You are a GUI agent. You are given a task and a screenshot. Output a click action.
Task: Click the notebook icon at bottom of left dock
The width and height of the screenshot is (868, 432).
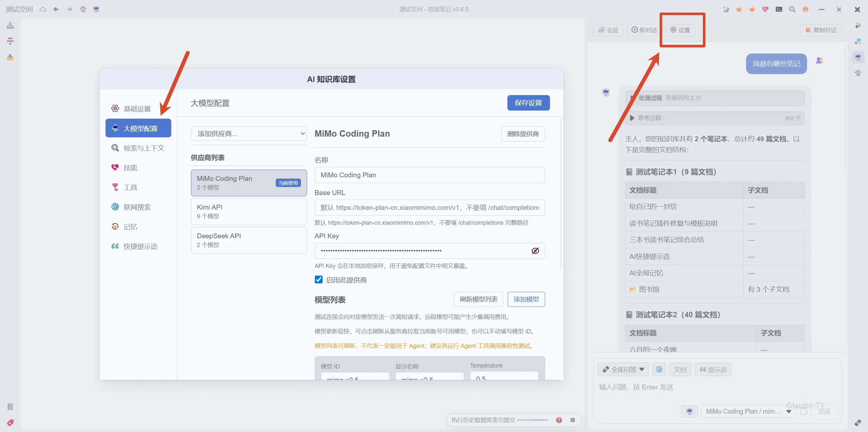pos(10,407)
